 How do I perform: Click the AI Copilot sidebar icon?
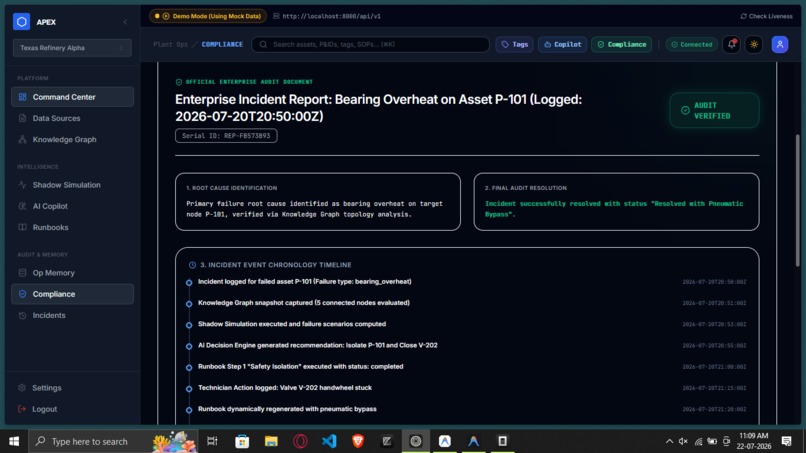point(22,206)
